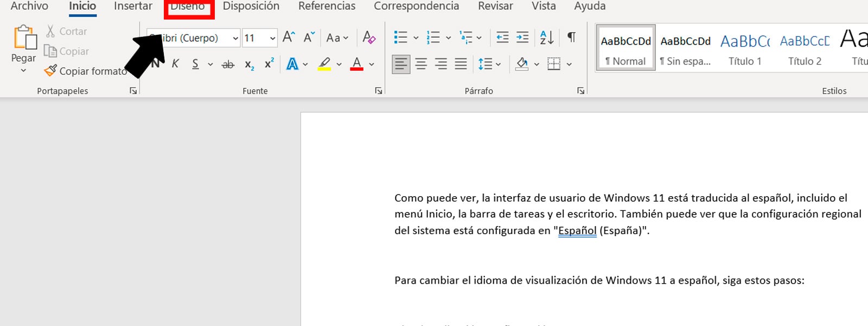Toggle strikethrough text formatting
The height and width of the screenshot is (326, 868).
pyautogui.click(x=228, y=65)
